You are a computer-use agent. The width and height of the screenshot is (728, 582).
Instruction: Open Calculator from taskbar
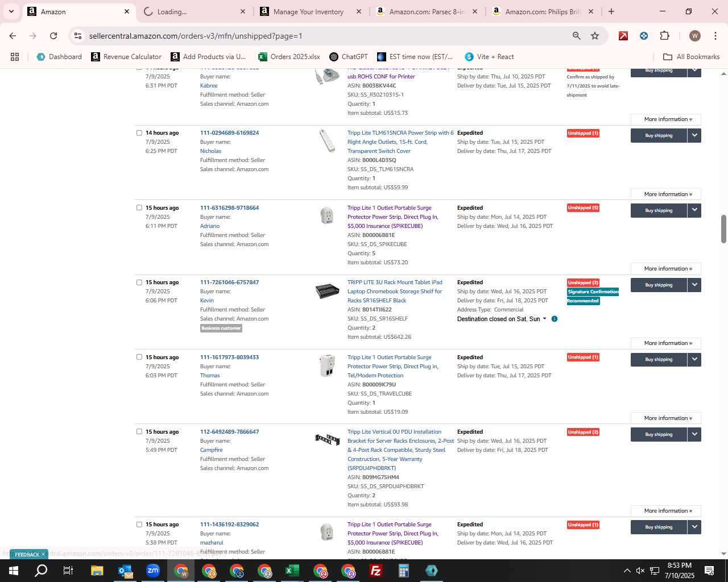pos(404,571)
